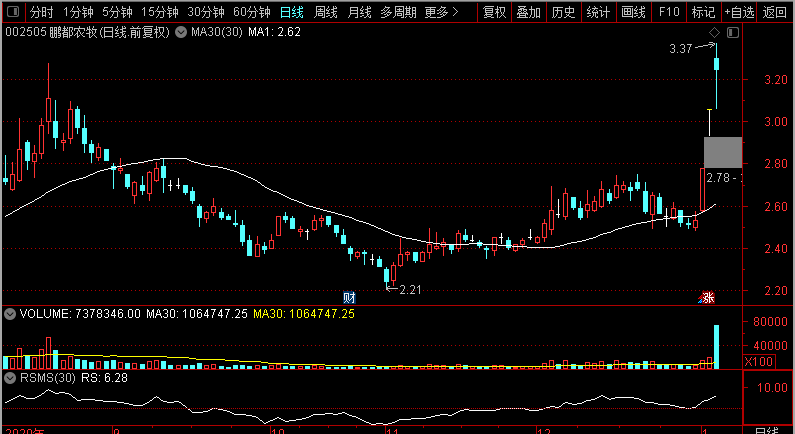Screen dimensions: 795x434
Task: Click the X100 volume scale label
Action: pyautogui.click(x=759, y=361)
